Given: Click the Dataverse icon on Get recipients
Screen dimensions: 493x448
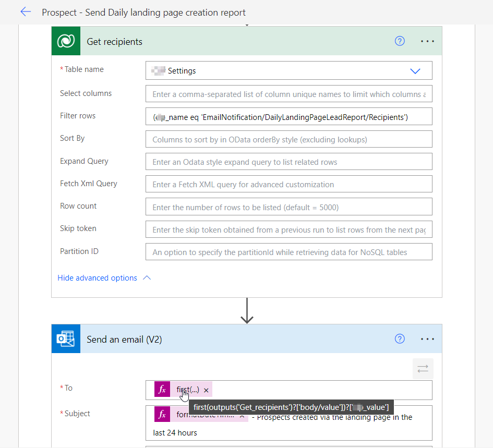Looking at the screenshot, I should pos(66,41).
